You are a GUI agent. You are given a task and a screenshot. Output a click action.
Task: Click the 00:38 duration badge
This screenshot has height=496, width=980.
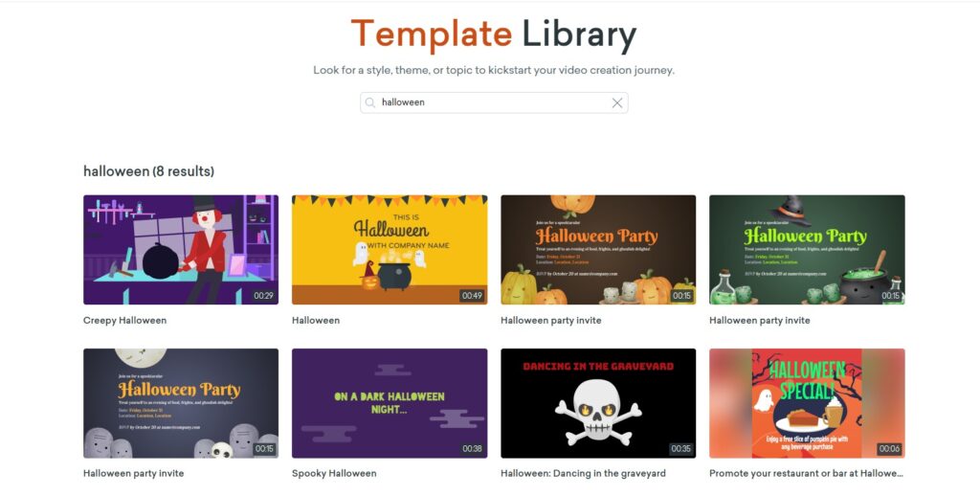point(472,448)
